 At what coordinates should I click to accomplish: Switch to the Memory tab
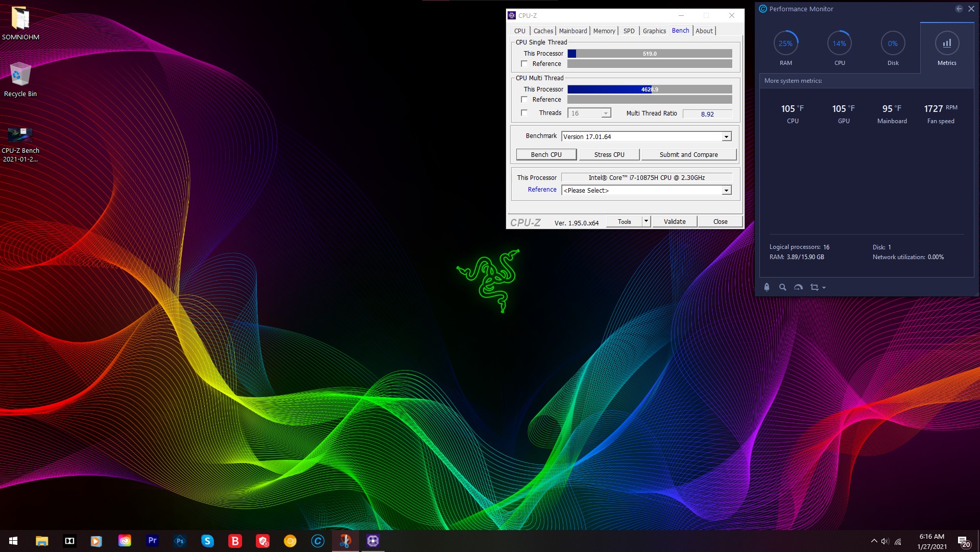coord(604,31)
